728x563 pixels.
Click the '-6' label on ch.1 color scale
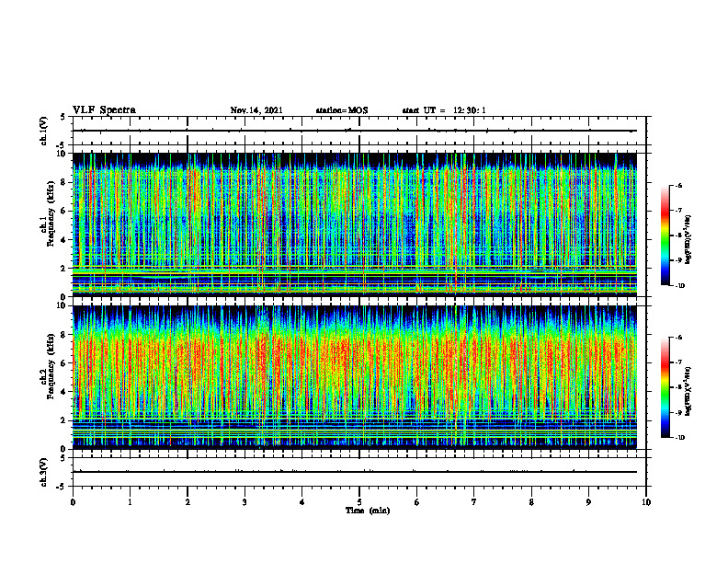(678, 185)
